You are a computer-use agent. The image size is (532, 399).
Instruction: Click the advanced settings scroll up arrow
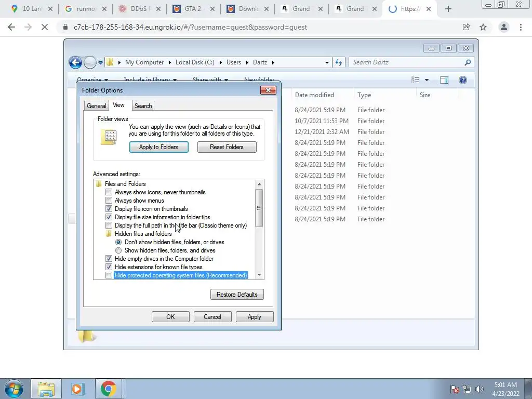pos(259,184)
